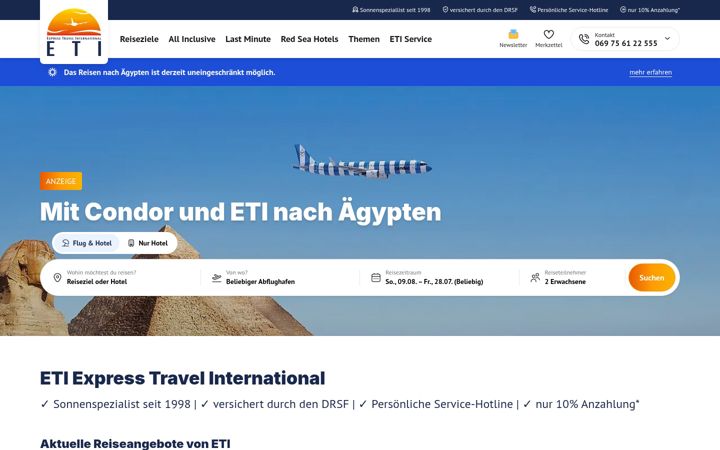The image size is (720, 450).
Task: Click the ANZEIGE badge
Action: click(61, 181)
